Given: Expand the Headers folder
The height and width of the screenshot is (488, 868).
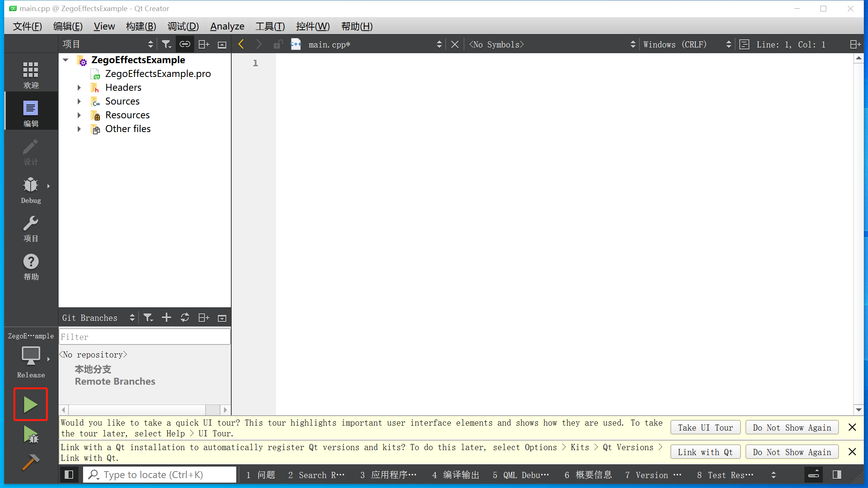Looking at the screenshot, I should click(x=79, y=88).
